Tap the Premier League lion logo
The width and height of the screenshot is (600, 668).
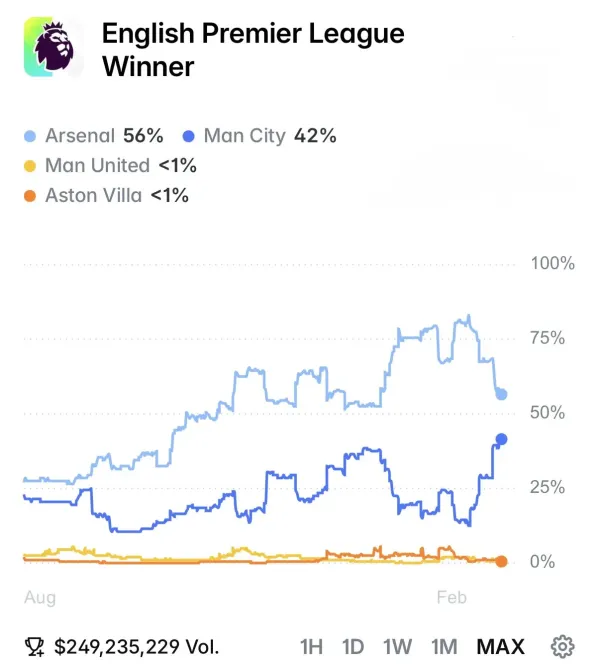point(54,47)
